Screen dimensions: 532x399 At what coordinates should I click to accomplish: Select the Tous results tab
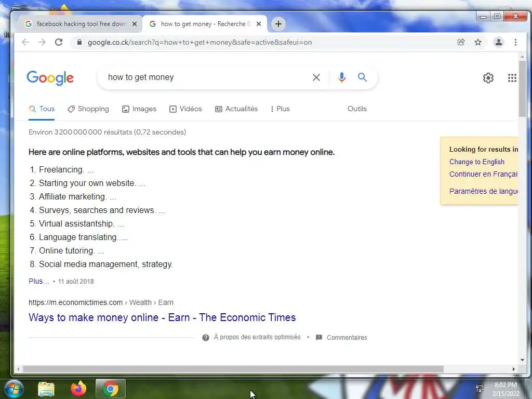click(x=42, y=109)
